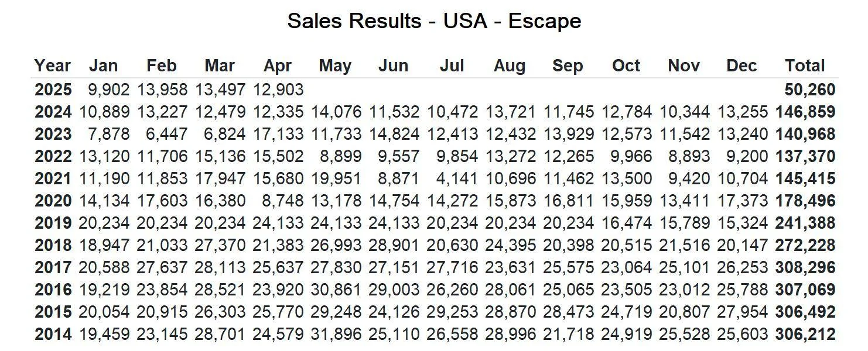Select June 2018 cell 28,901
Image resolution: width=868 pixels, height=351 pixels.
click(394, 245)
